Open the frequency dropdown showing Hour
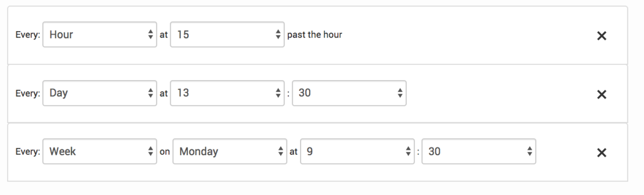This screenshot has height=195, width=644. [100, 35]
